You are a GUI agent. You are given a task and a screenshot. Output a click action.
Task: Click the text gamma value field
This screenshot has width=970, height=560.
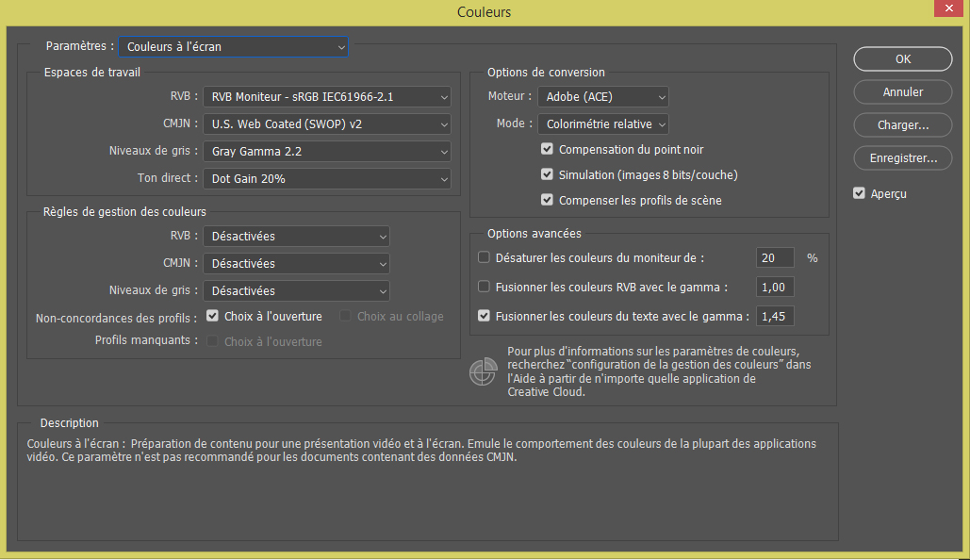(x=774, y=315)
